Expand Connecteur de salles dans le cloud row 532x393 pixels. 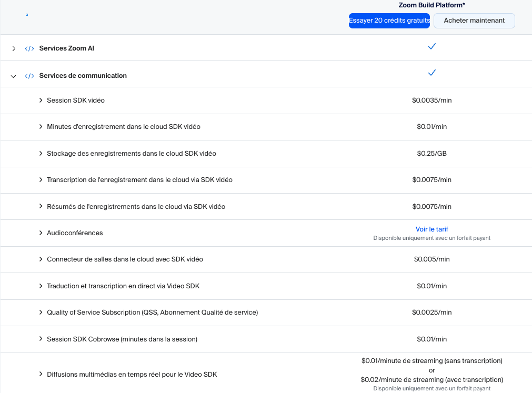pyautogui.click(x=41, y=259)
